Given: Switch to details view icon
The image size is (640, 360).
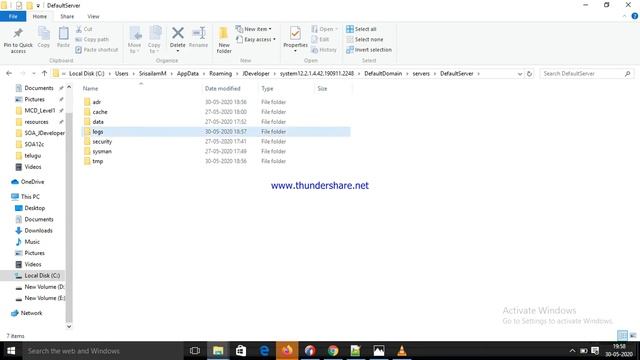Looking at the screenshot, I should (x=622, y=336).
